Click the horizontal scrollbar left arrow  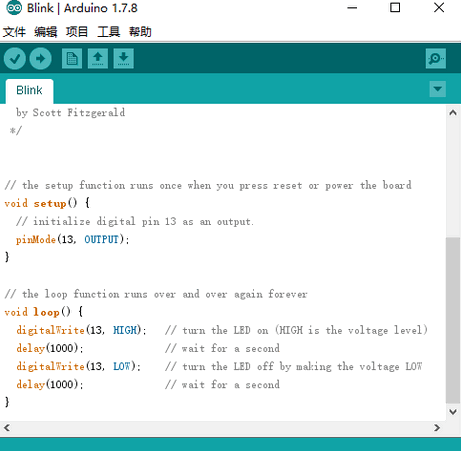point(7,428)
